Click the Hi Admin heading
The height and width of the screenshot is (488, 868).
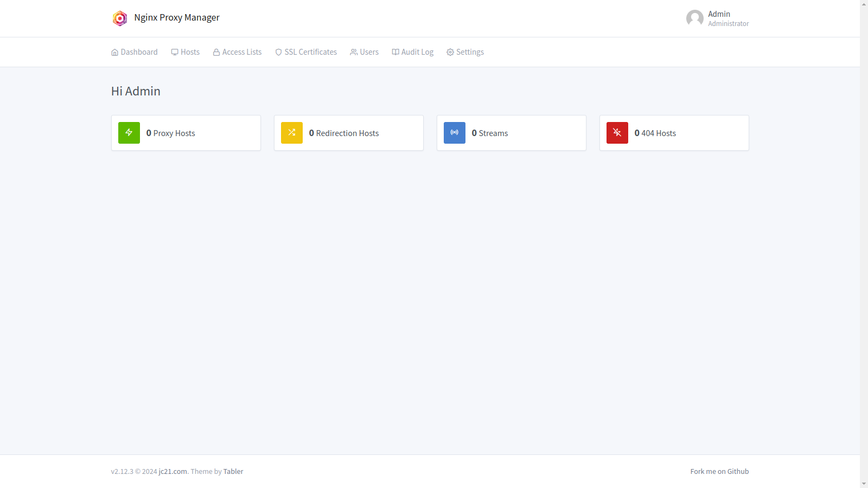point(136,91)
